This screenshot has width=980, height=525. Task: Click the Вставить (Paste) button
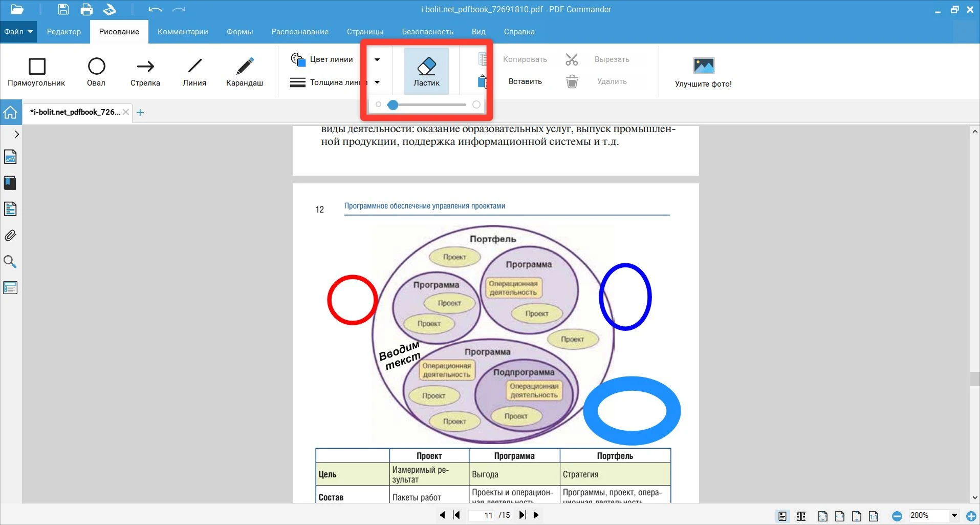tap(525, 81)
